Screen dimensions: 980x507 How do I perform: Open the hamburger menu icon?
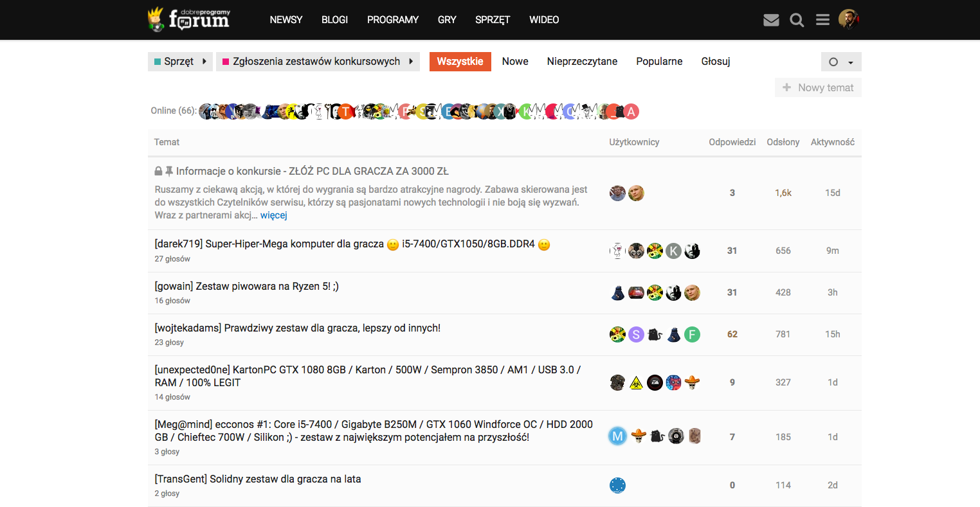(x=822, y=20)
